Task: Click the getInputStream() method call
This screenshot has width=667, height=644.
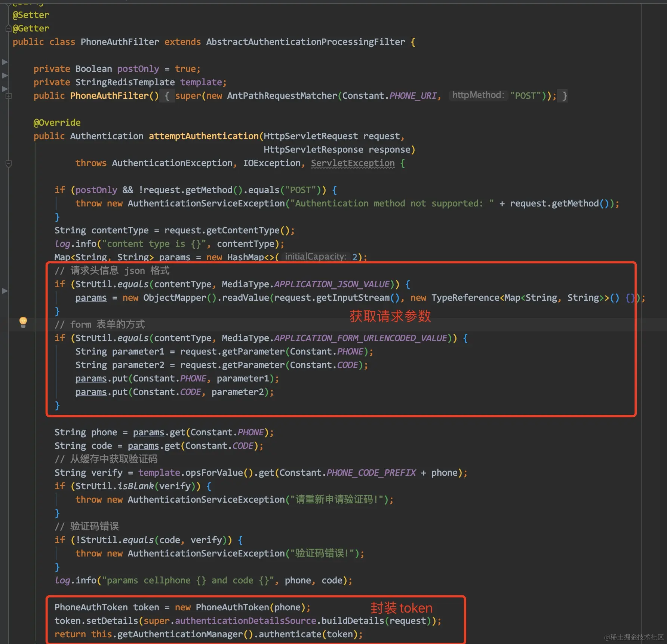Action: pyautogui.click(x=358, y=298)
